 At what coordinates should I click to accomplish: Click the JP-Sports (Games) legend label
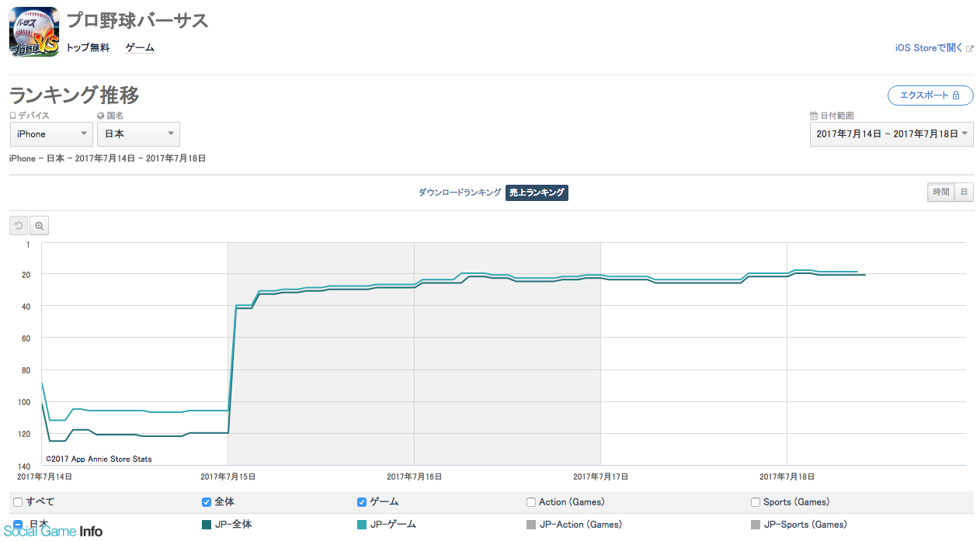click(x=805, y=525)
